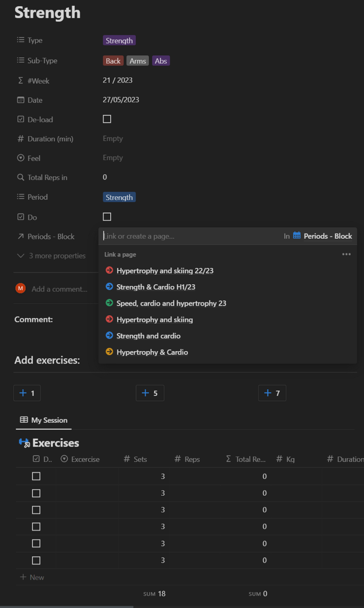
Task: Enable the De-load checkbox
Action: [107, 119]
